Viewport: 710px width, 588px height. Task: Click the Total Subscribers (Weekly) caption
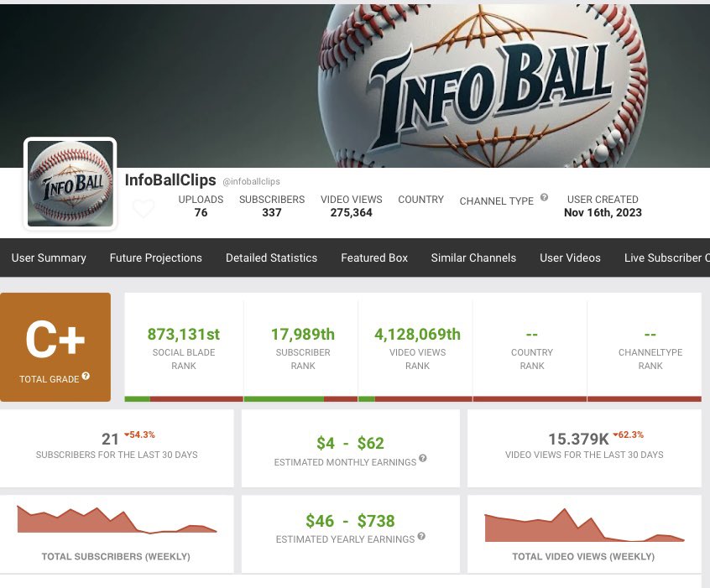pos(116,556)
